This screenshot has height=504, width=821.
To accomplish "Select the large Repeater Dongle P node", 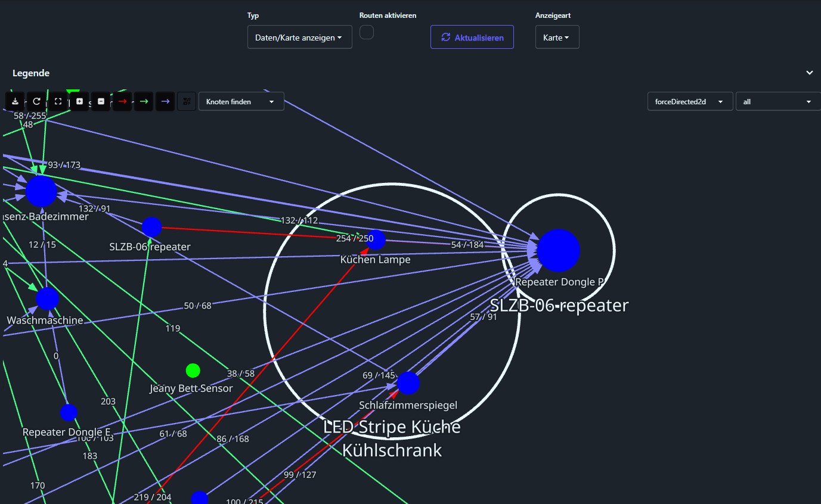I will pyautogui.click(x=558, y=251).
